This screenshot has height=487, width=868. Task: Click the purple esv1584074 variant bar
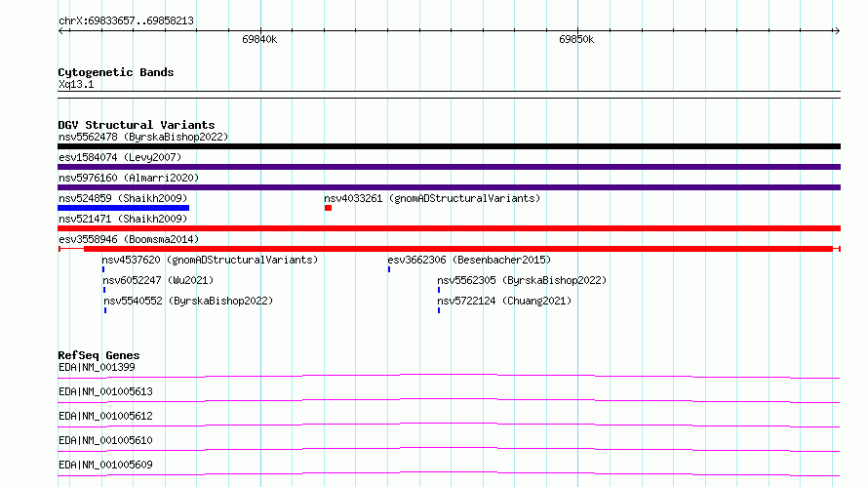pos(449,167)
